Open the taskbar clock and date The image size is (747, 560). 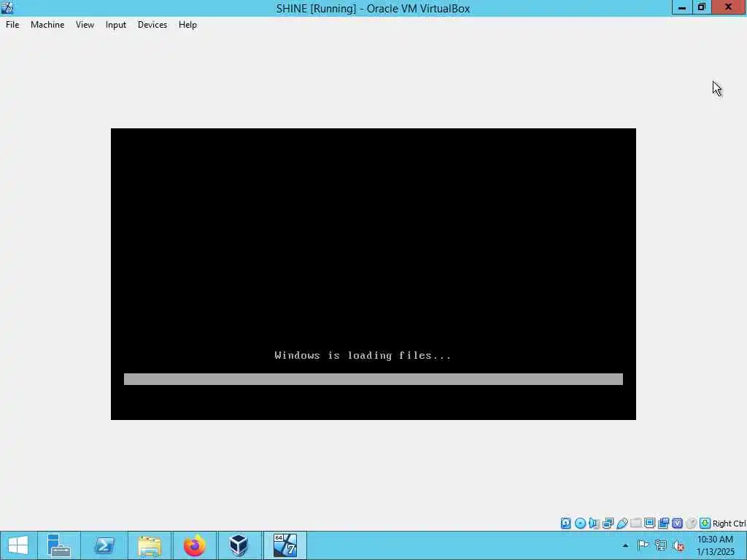pos(715,545)
